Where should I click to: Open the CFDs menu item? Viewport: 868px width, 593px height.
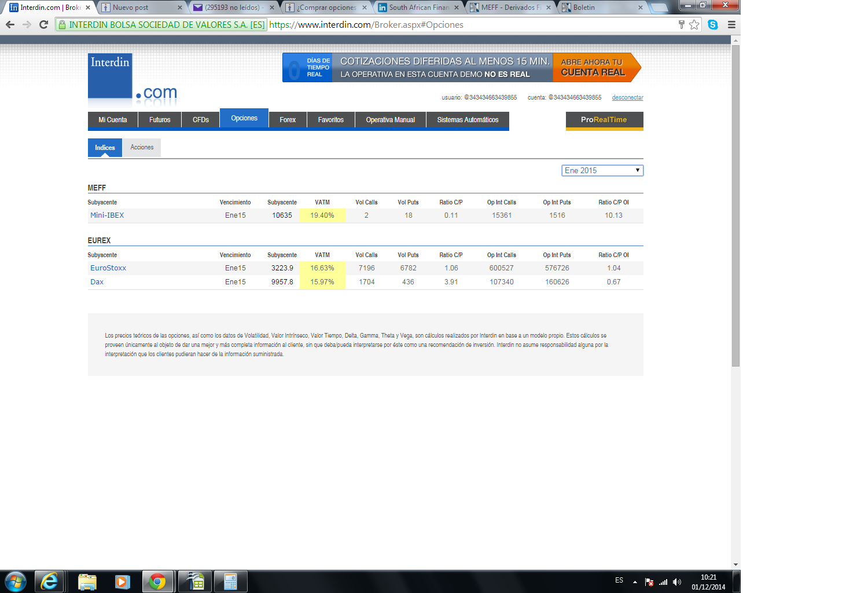pyautogui.click(x=201, y=120)
